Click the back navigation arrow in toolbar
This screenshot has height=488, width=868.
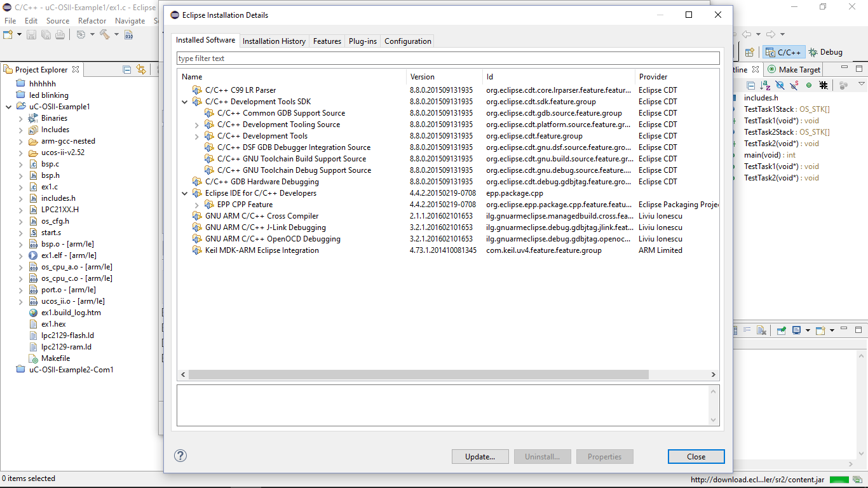coord(747,34)
